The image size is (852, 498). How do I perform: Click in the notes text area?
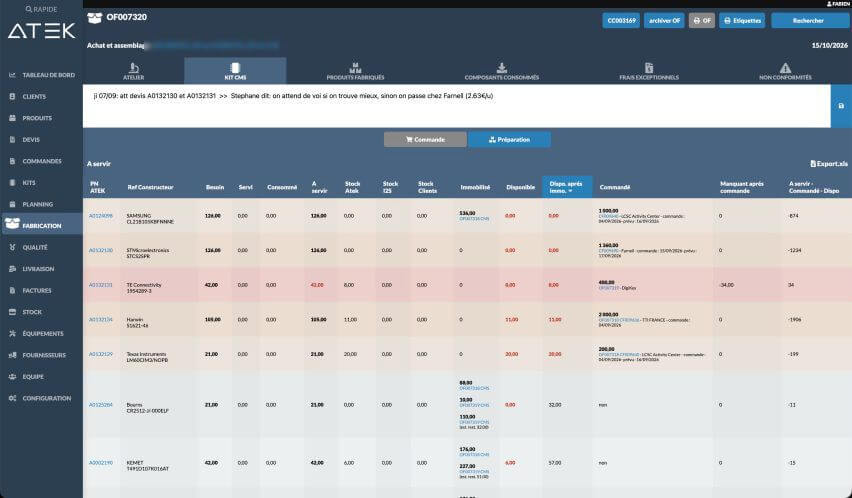pos(456,106)
